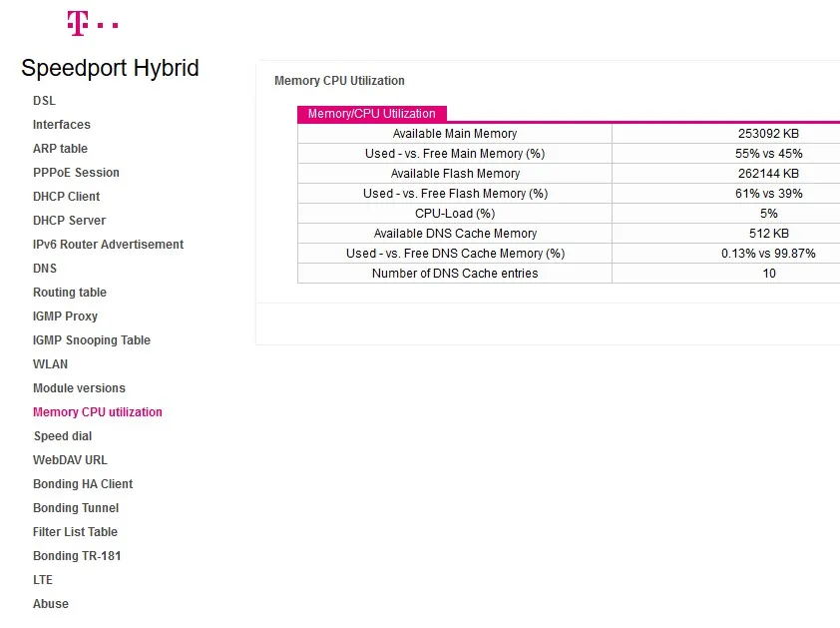Select the 61% vs 39% value
The image size is (840, 628).
(x=768, y=194)
